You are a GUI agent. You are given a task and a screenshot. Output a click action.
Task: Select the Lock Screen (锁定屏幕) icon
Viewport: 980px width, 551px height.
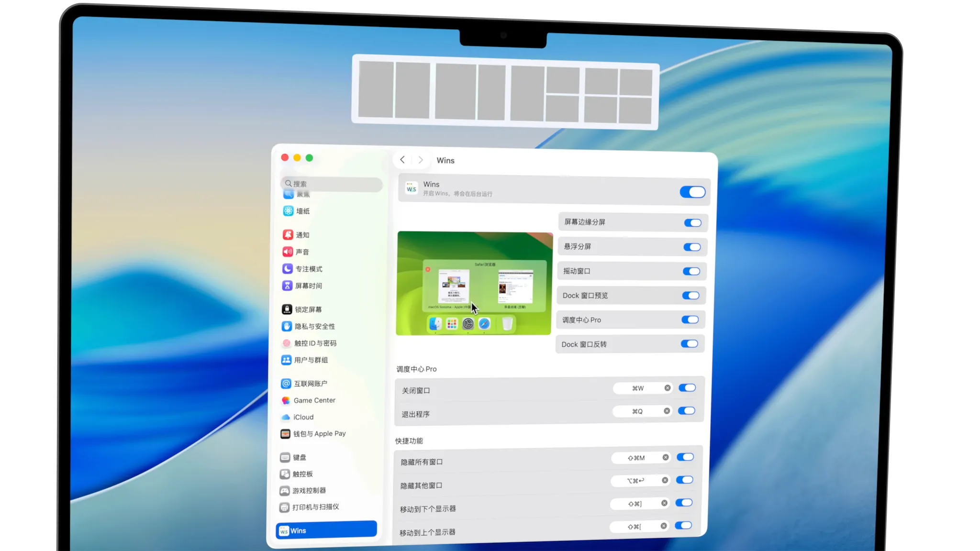coord(287,309)
